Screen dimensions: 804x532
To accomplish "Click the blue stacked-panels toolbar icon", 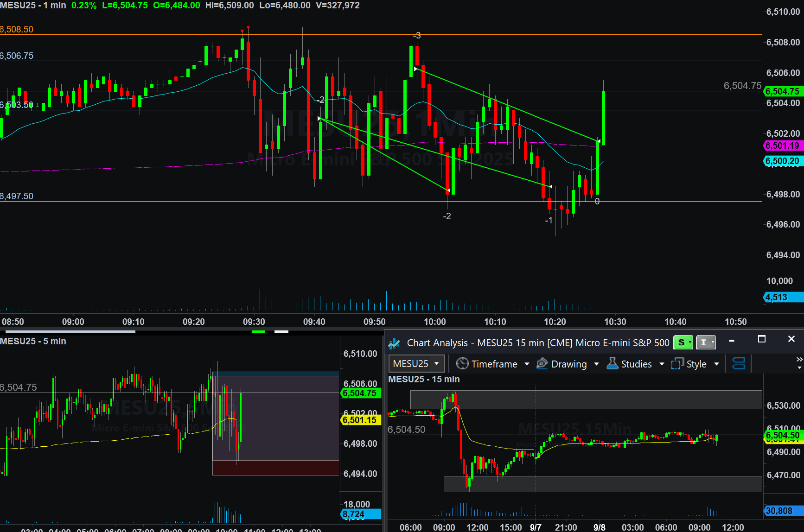I will pos(738,364).
